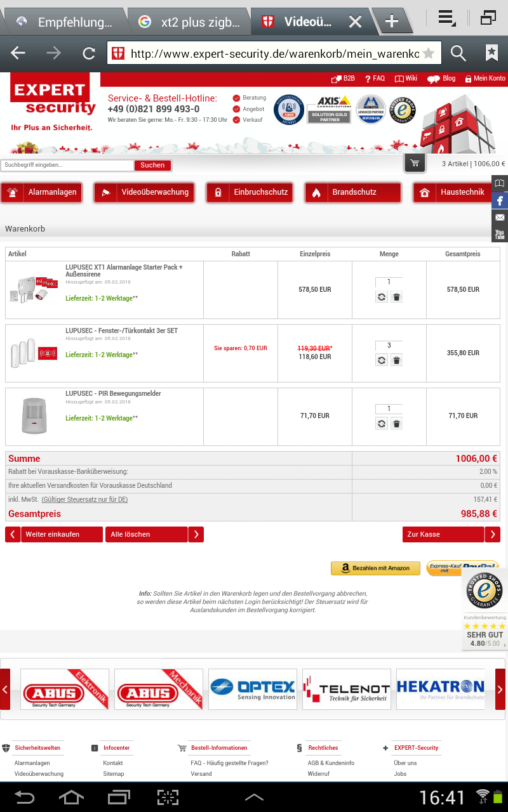Image resolution: width=508 pixels, height=812 pixels.
Task: Open the YouTube sidebar icon
Action: coord(500,234)
